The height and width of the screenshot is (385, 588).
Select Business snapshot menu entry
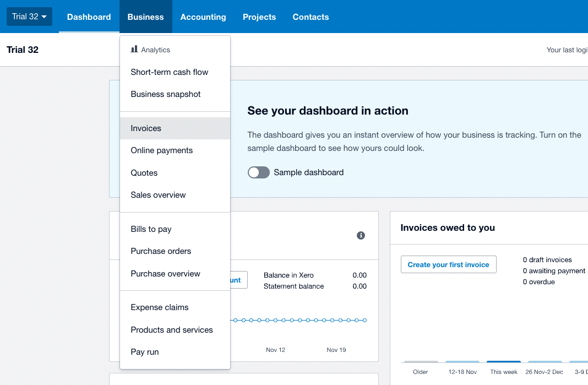click(175, 94)
